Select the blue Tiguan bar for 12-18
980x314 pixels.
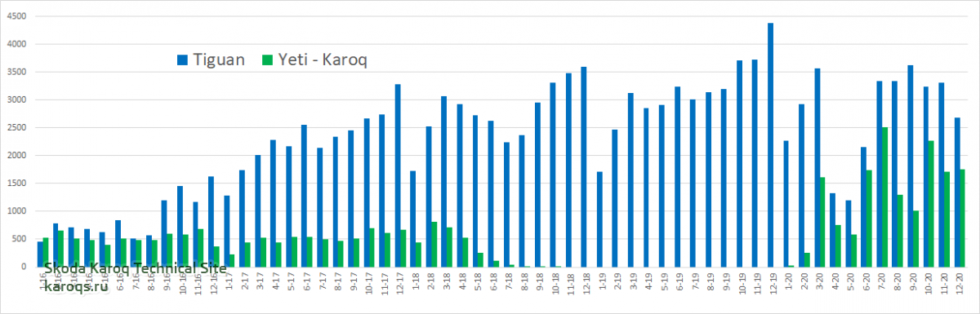coord(584,166)
